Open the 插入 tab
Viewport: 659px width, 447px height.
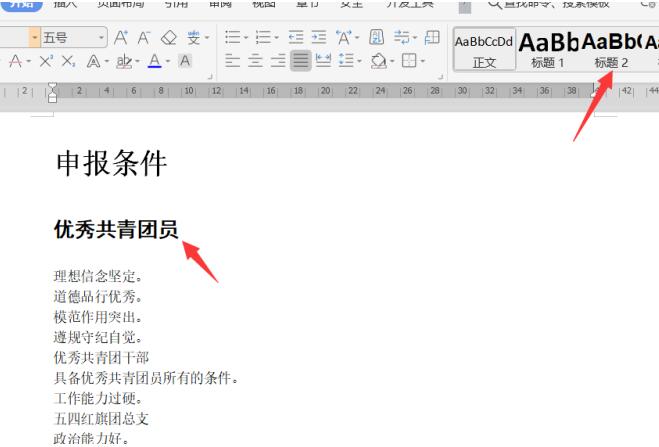[x=65, y=4]
